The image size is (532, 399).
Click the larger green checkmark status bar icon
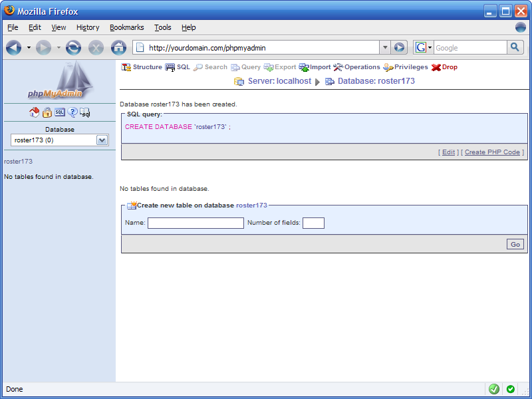494,389
